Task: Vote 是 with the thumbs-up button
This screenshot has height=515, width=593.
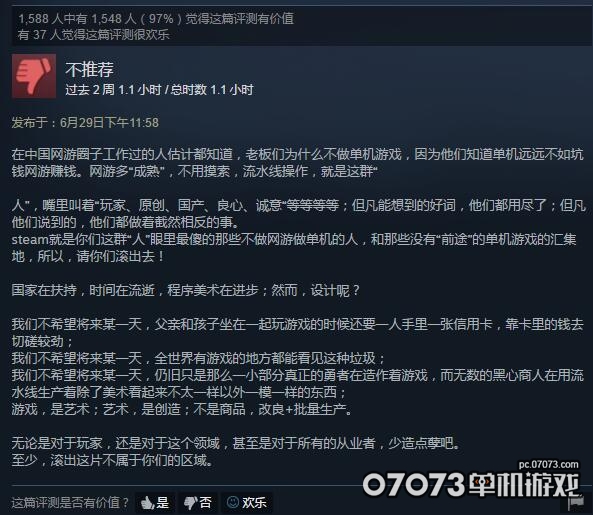Action: coord(155,503)
